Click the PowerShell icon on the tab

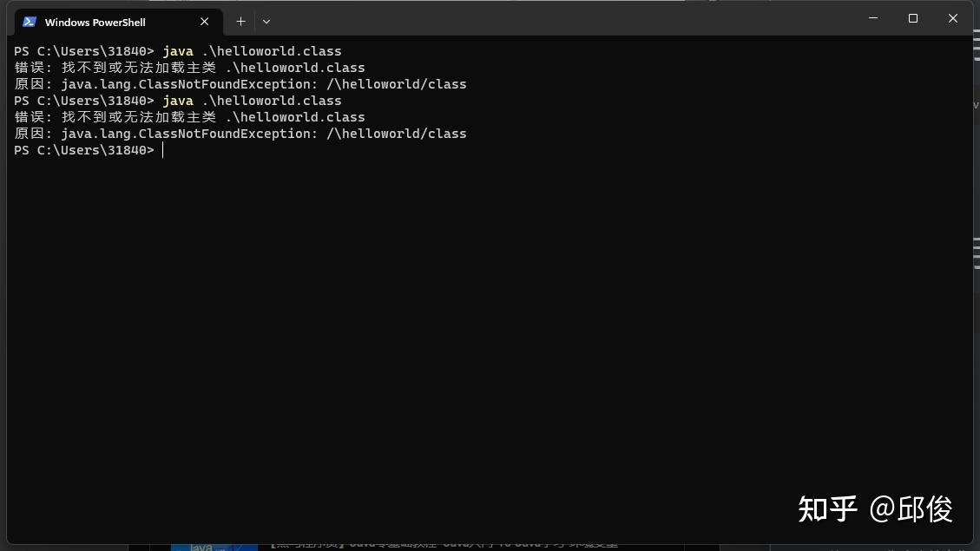coord(30,21)
